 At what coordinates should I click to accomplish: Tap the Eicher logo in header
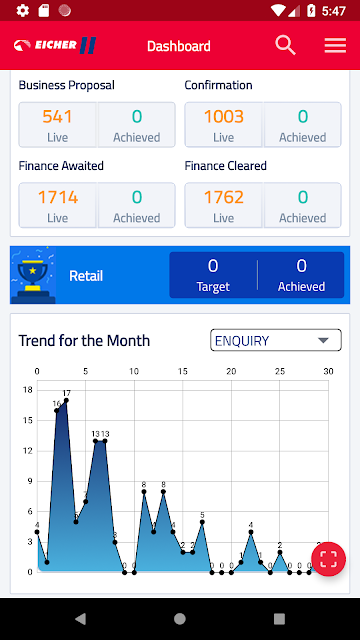pos(55,45)
